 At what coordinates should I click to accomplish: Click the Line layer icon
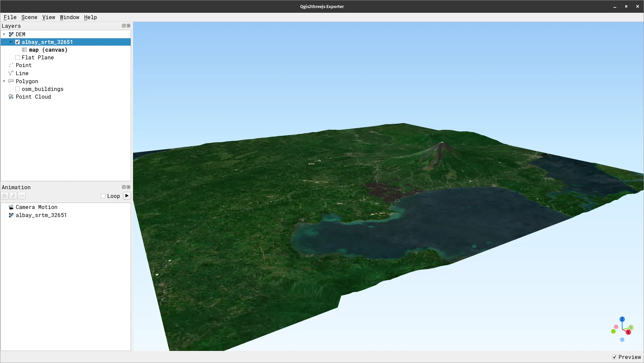tap(11, 73)
